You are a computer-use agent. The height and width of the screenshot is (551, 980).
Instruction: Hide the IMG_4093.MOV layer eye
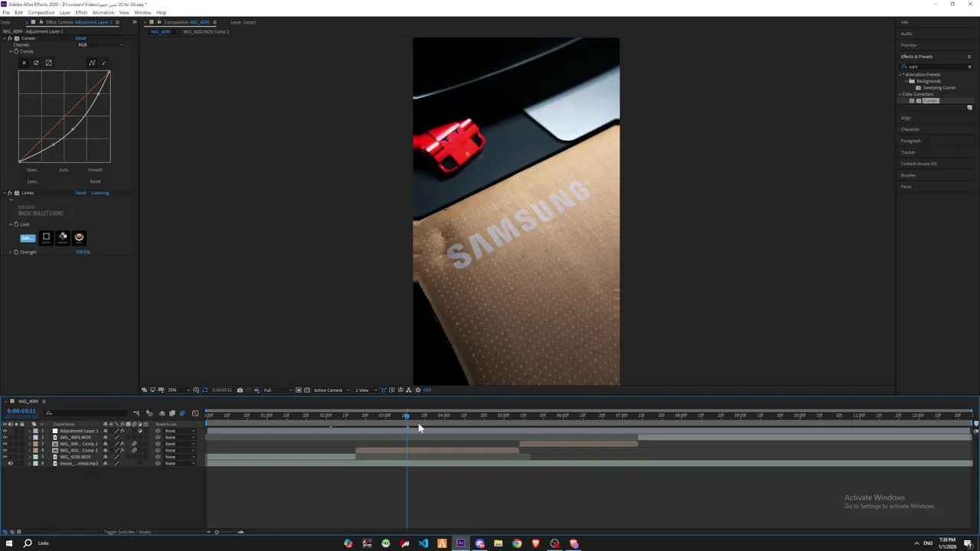[x=5, y=437]
